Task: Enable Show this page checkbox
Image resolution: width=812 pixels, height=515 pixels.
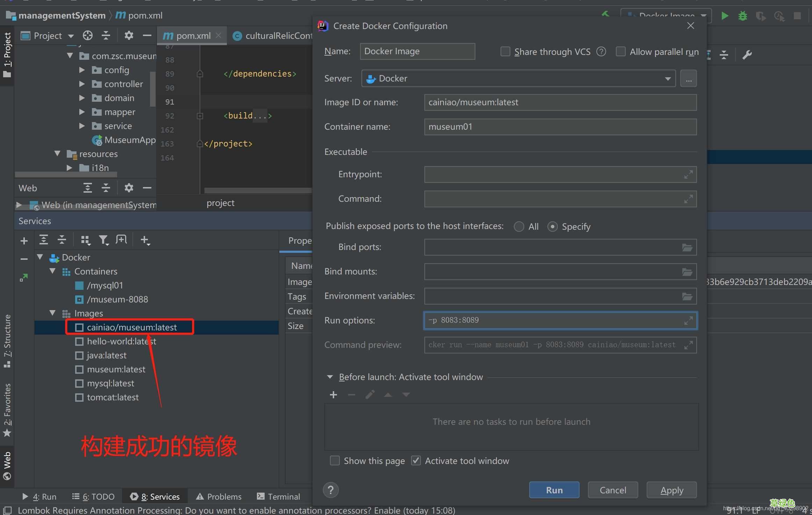Action: coord(335,461)
